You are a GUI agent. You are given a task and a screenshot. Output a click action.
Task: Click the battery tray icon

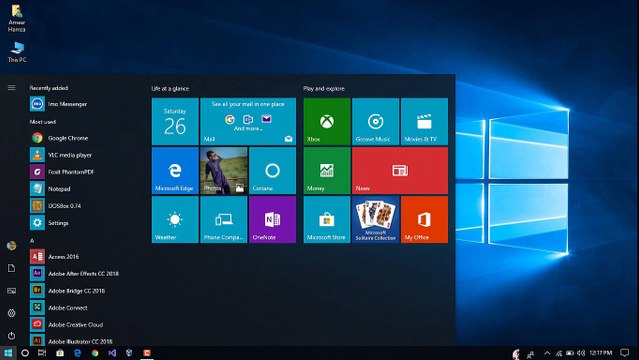[x=570, y=353]
